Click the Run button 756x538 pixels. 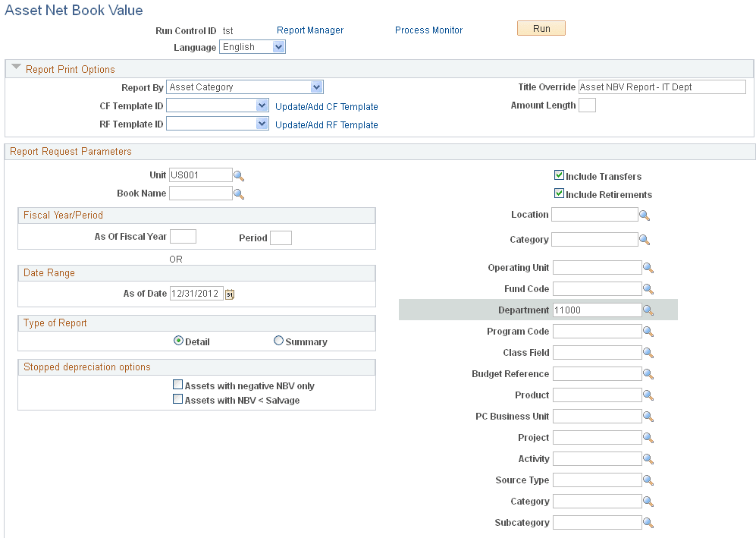[541, 27]
